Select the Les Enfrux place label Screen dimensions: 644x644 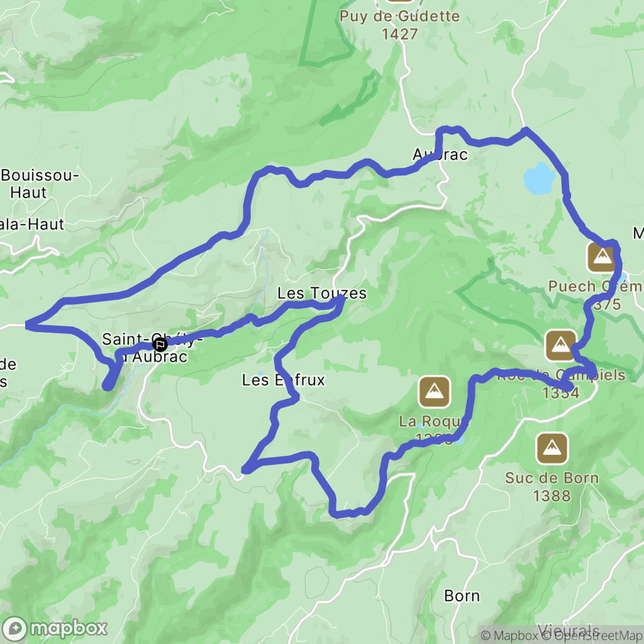click(283, 380)
